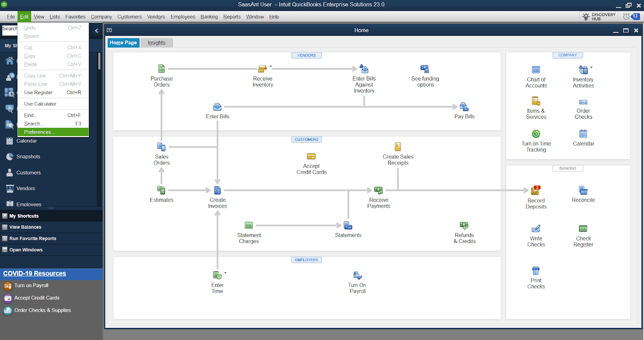Switch to the Insights tab

pos(157,43)
